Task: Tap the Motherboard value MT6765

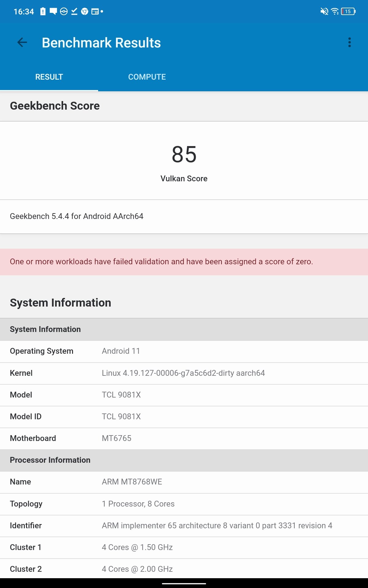Action: click(x=117, y=438)
